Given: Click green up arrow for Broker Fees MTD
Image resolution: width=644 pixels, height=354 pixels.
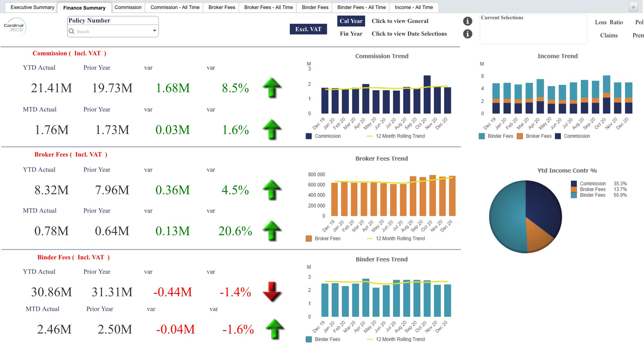Looking at the screenshot, I should [x=272, y=231].
